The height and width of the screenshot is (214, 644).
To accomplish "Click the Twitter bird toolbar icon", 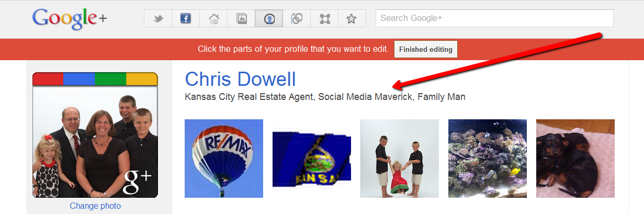I will pos(158,19).
